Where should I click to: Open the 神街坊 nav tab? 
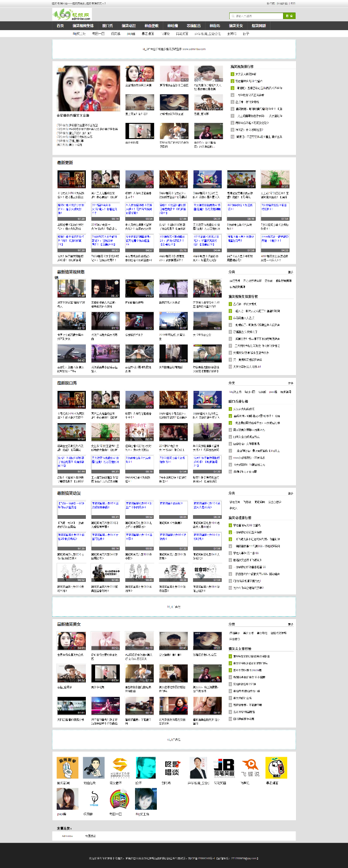pyautogui.click(x=215, y=26)
